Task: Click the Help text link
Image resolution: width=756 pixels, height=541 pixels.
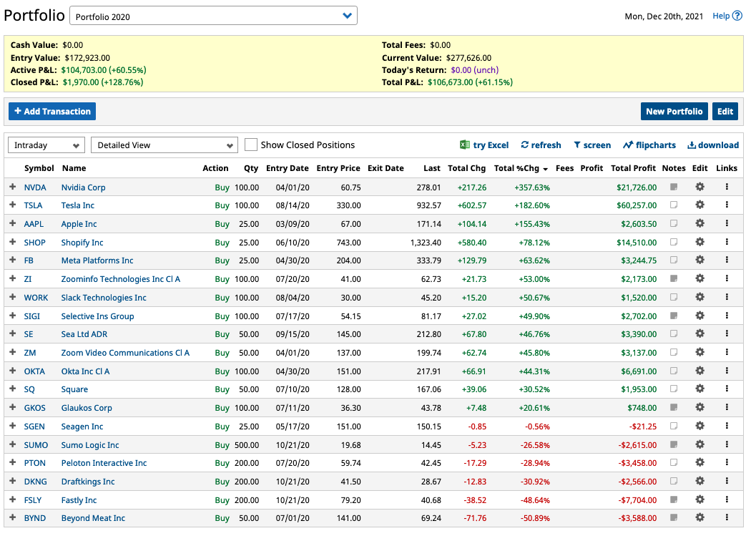Action: coord(721,16)
